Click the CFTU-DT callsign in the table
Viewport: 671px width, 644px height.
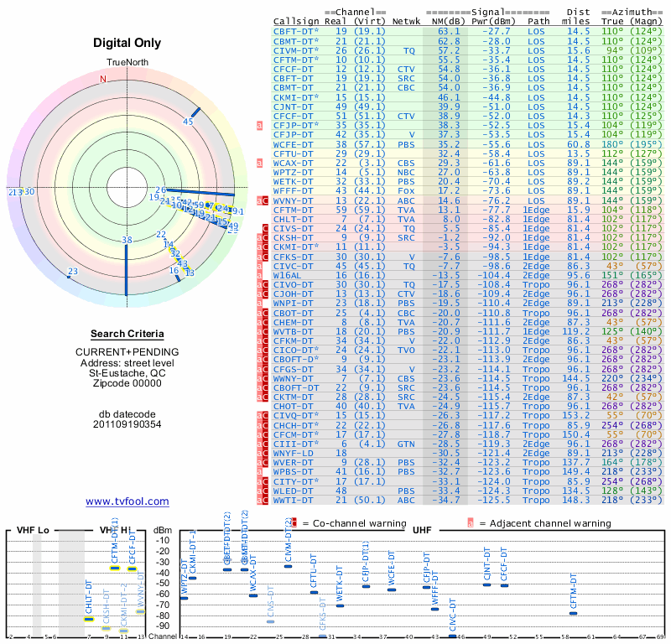click(x=293, y=153)
